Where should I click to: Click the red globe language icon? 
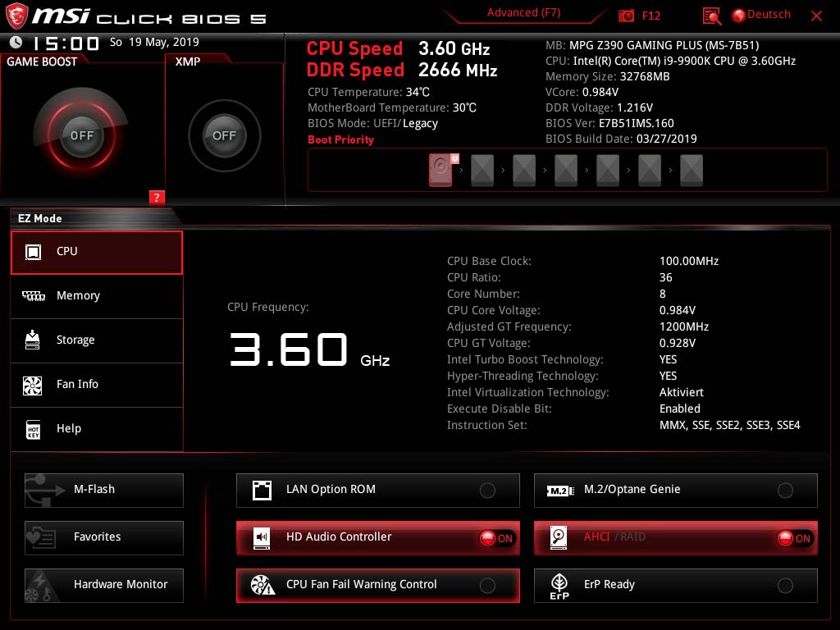(739, 16)
